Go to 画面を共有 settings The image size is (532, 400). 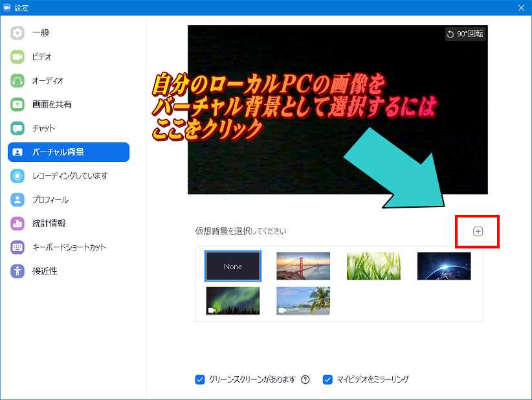(x=69, y=104)
